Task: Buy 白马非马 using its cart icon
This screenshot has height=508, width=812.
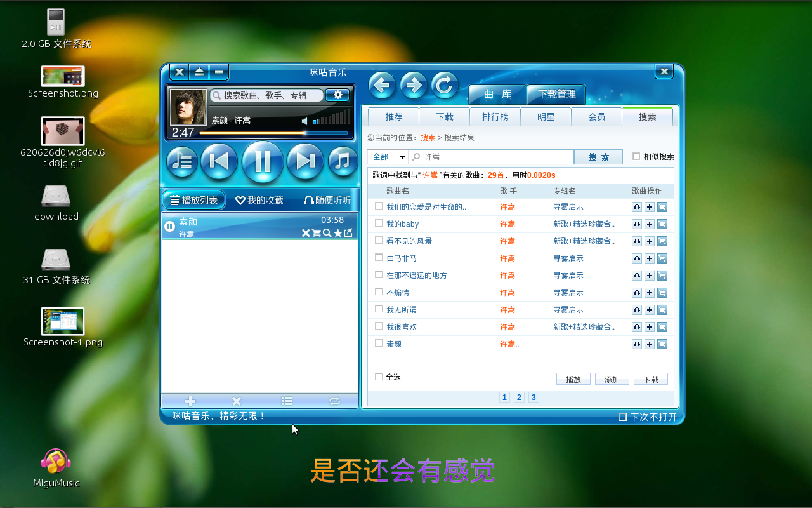Action: pos(662,258)
